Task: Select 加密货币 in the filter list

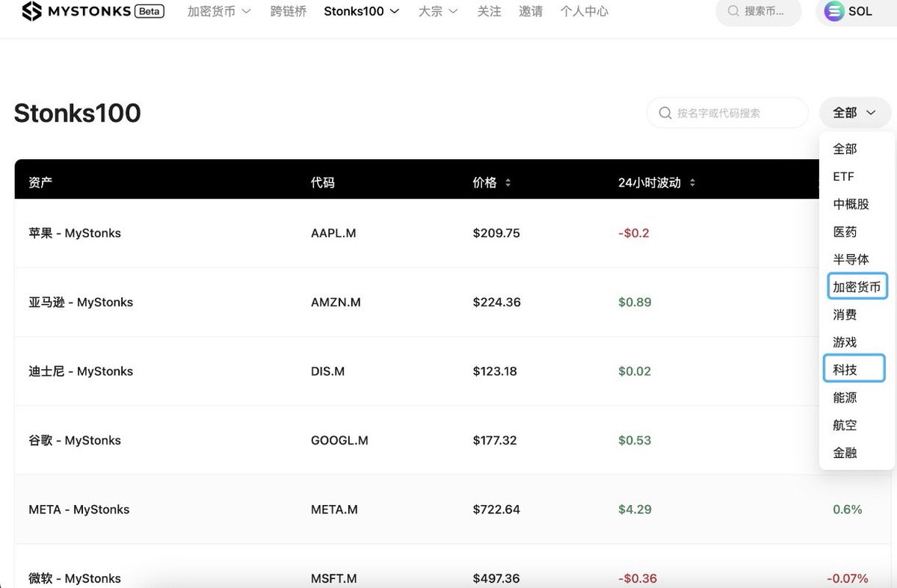Action: (x=857, y=287)
